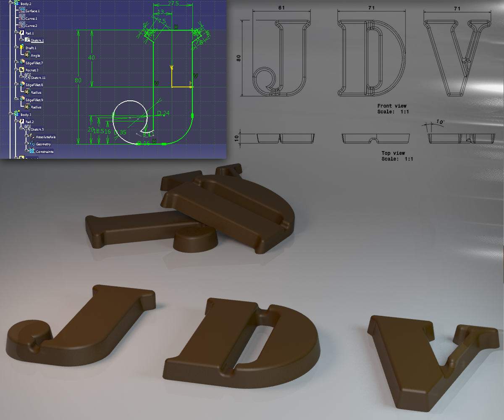Click the Angle parameter icon under Draft.1
This screenshot has height=420, width=504.
point(27,55)
